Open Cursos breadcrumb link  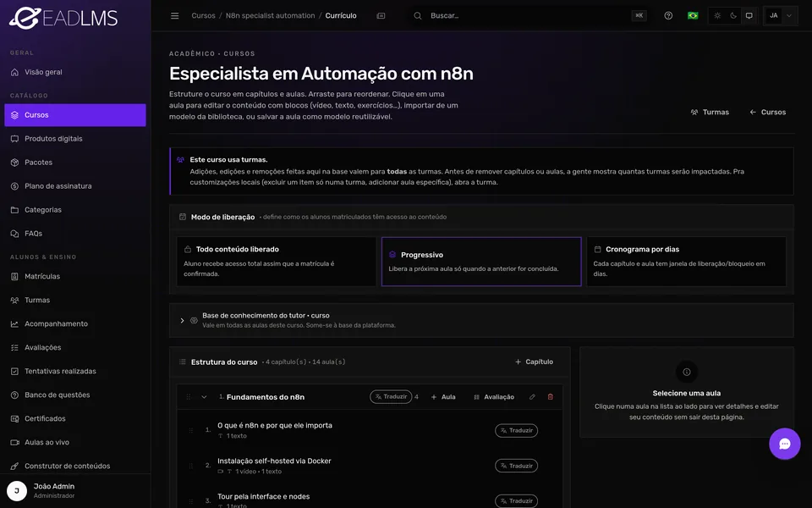[203, 15]
